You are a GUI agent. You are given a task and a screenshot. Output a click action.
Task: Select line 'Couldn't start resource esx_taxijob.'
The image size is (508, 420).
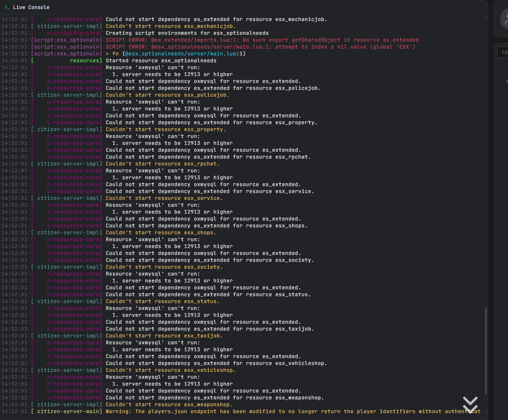click(x=164, y=336)
